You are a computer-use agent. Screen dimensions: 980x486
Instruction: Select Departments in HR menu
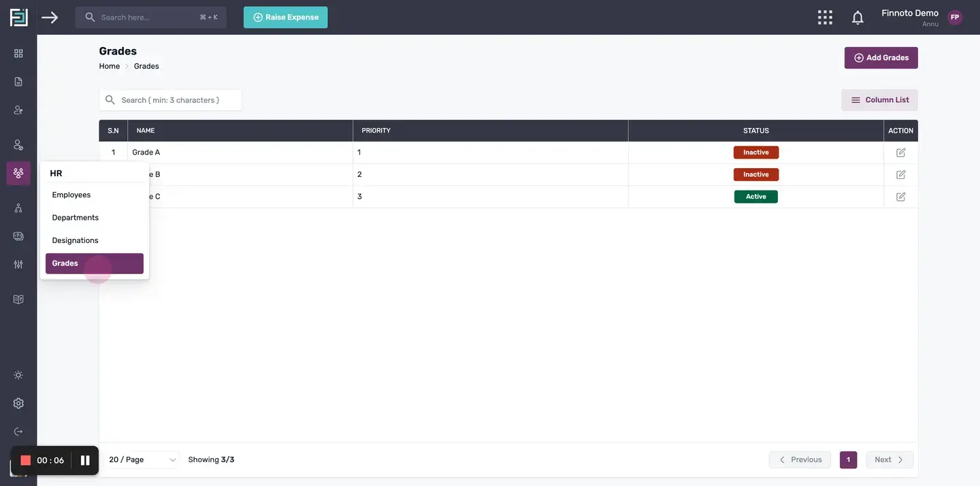click(95, 218)
